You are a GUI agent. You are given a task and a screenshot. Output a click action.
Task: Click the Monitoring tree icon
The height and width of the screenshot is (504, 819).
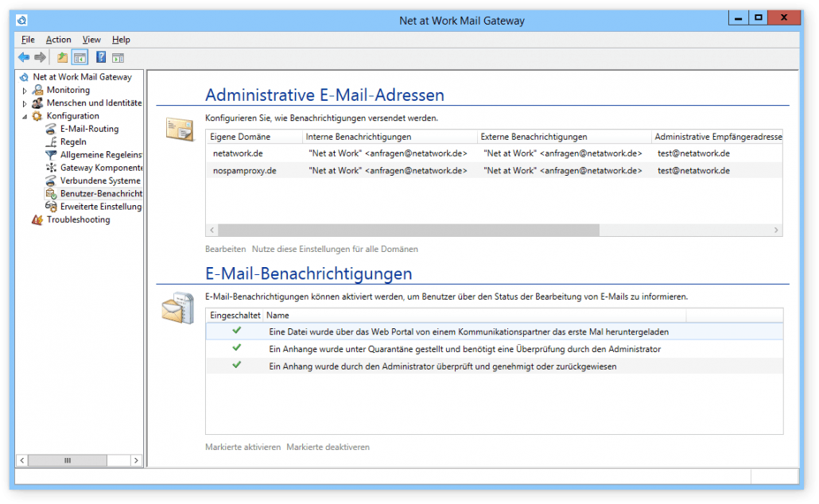[x=37, y=90]
